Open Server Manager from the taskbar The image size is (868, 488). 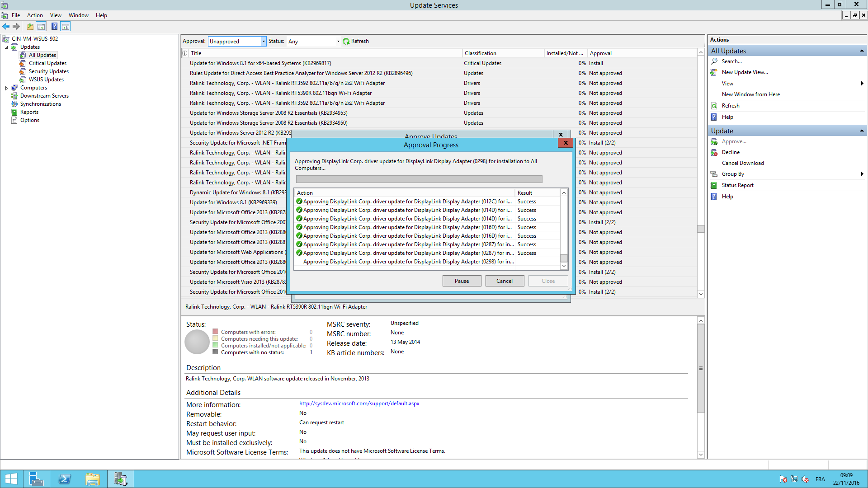click(36, 479)
